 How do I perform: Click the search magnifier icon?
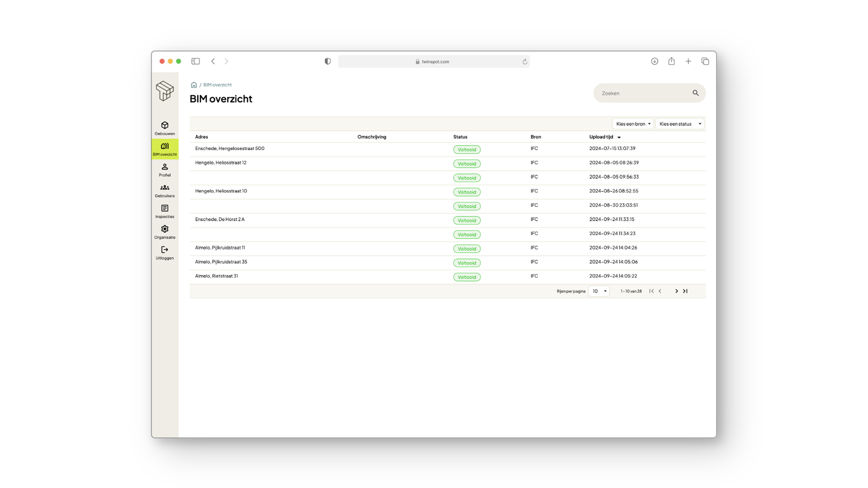(695, 93)
